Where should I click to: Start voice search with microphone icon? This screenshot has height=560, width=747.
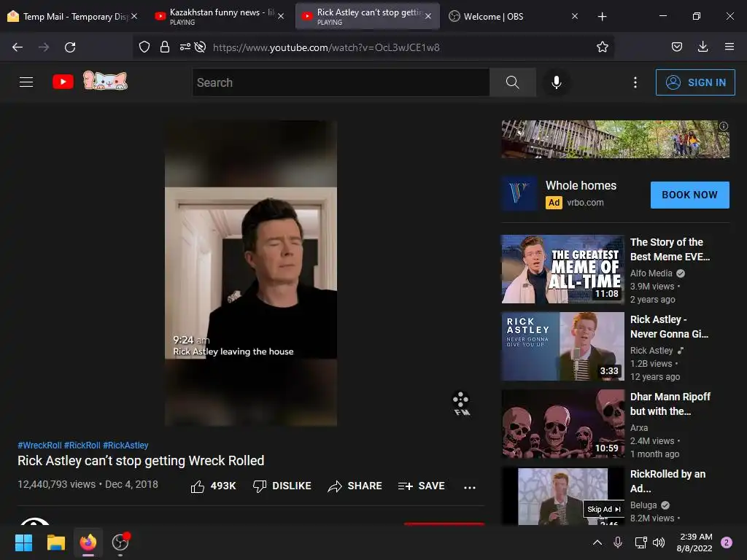pyautogui.click(x=556, y=82)
